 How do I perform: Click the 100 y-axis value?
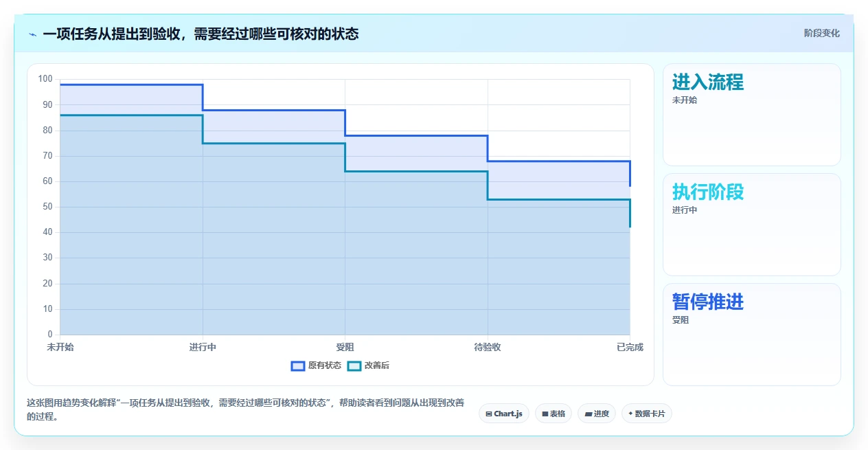45,79
